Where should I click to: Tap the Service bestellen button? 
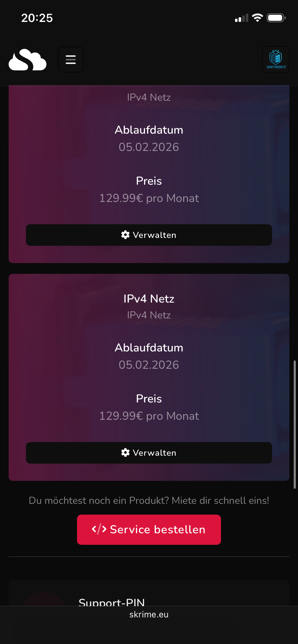149,530
